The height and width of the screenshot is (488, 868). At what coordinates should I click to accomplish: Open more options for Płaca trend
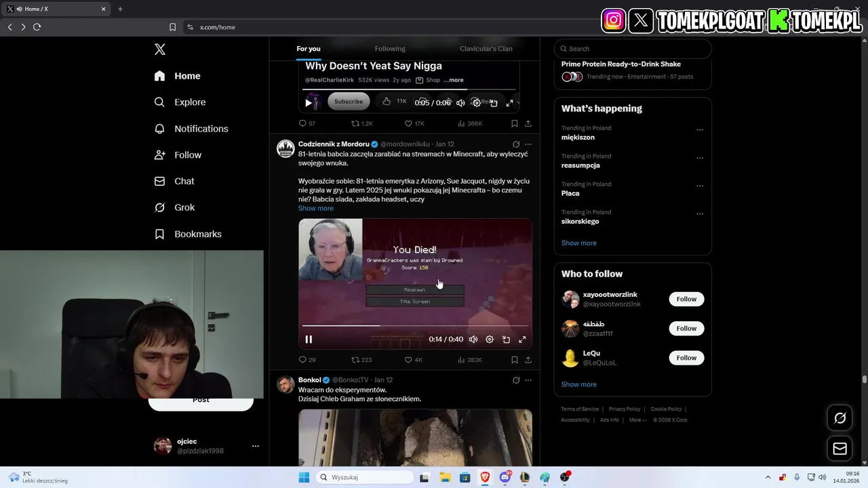(700, 186)
